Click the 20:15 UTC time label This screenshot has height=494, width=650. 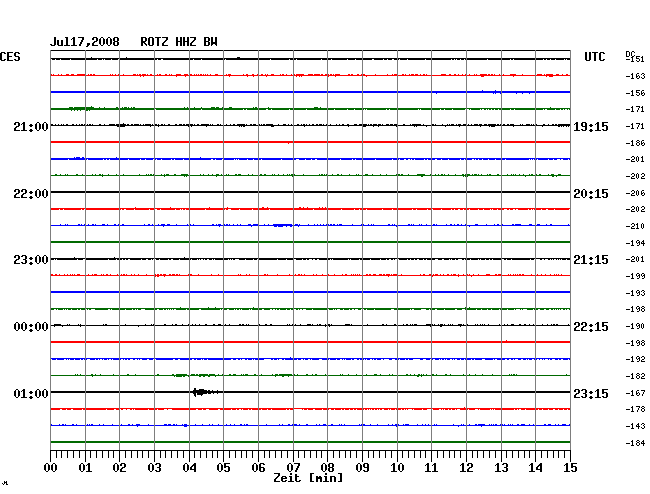pyautogui.click(x=591, y=194)
